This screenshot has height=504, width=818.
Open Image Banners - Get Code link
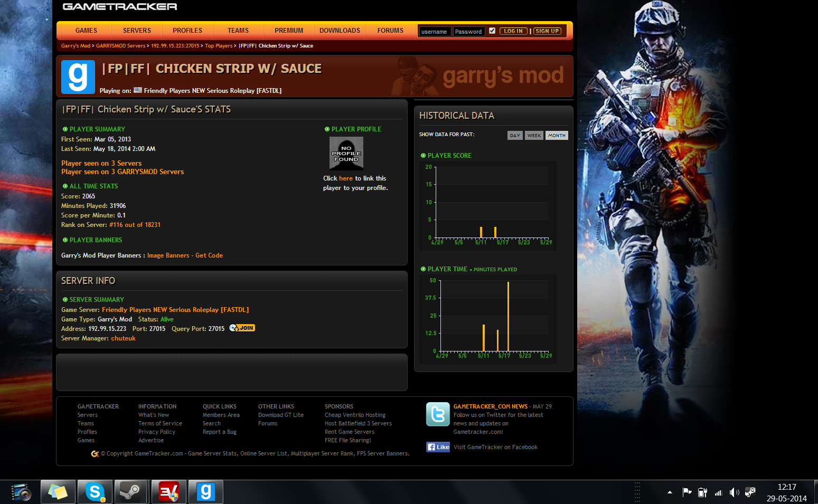185,255
